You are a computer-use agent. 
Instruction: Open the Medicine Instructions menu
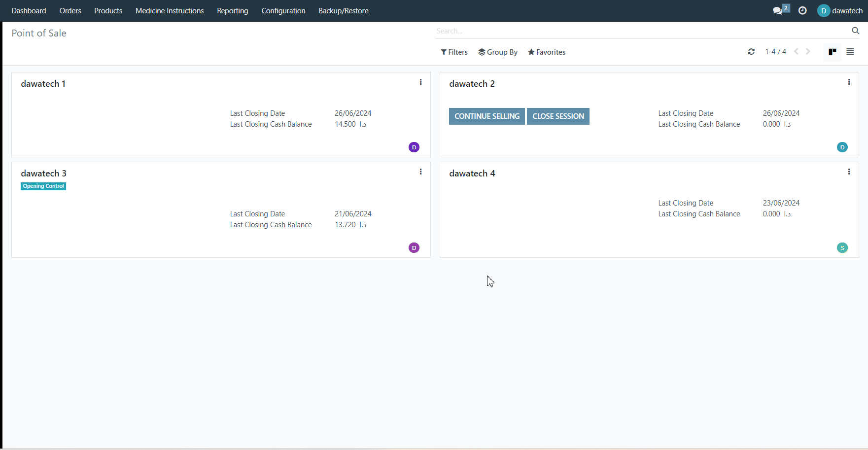pos(170,11)
